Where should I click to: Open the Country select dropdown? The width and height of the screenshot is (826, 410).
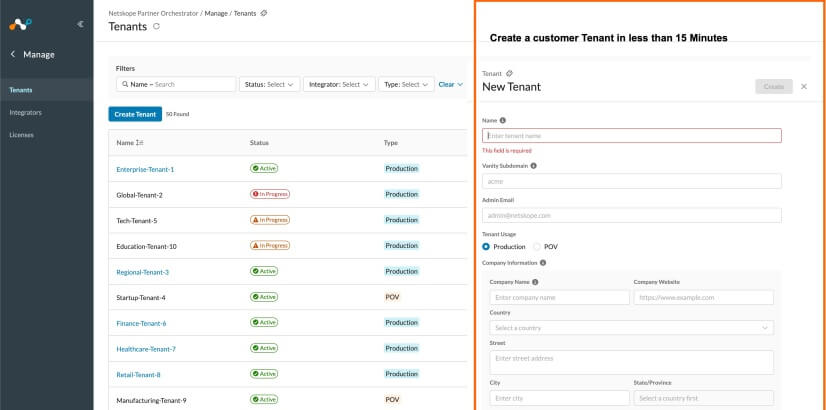point(632,328)
